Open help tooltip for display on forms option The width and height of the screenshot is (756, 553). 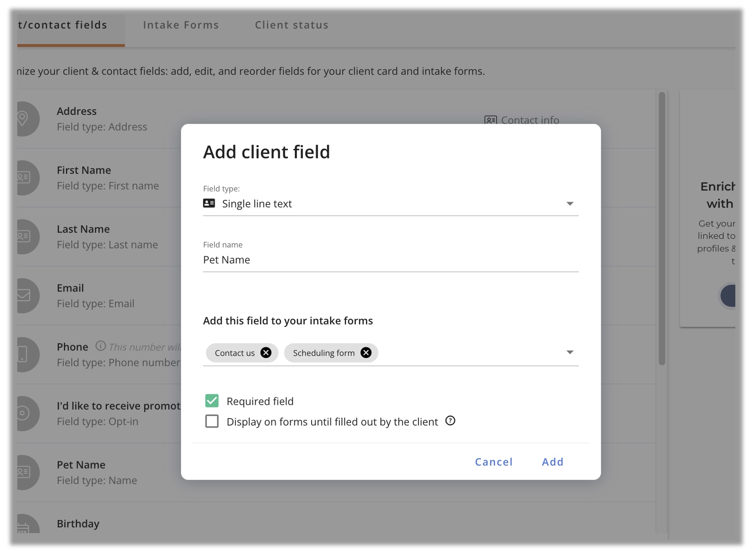(x=450, y=421)
